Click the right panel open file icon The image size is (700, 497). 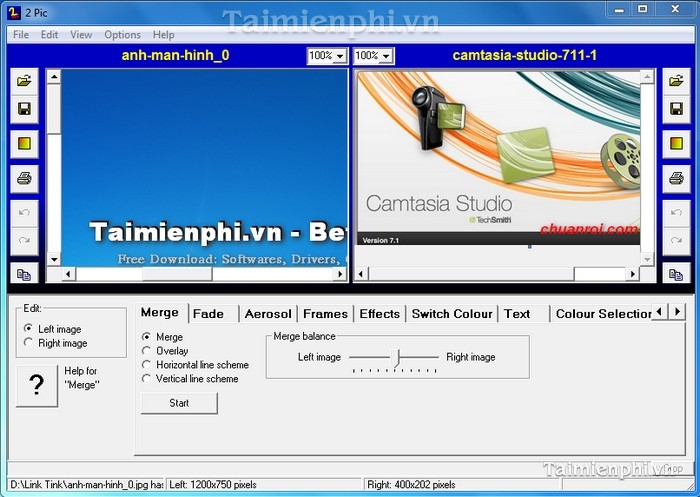pyautogui.click(x=674, y=80)
